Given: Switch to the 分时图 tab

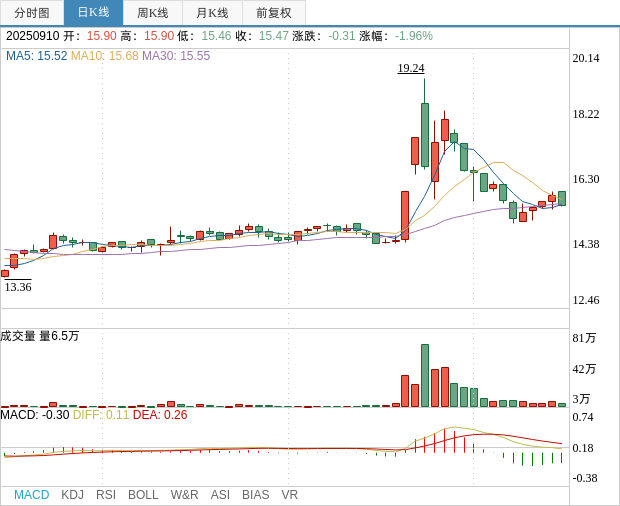Looking at the screenshot, I should pyautogui.click(x=32, y=13).
